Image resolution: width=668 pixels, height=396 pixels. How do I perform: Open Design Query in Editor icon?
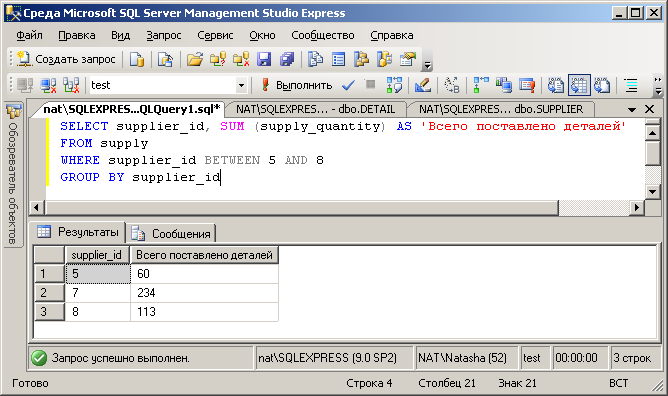click(423, 85)
